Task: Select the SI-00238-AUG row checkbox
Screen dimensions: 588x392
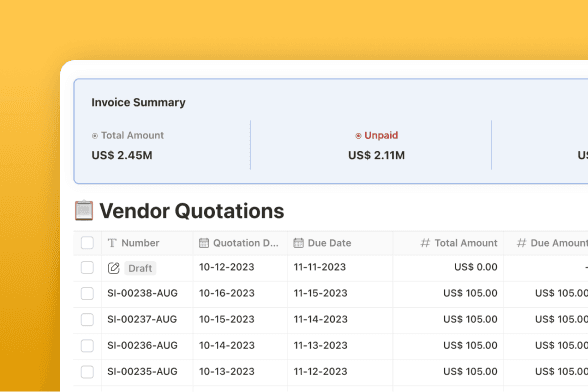Action: [x=87, y=293]
